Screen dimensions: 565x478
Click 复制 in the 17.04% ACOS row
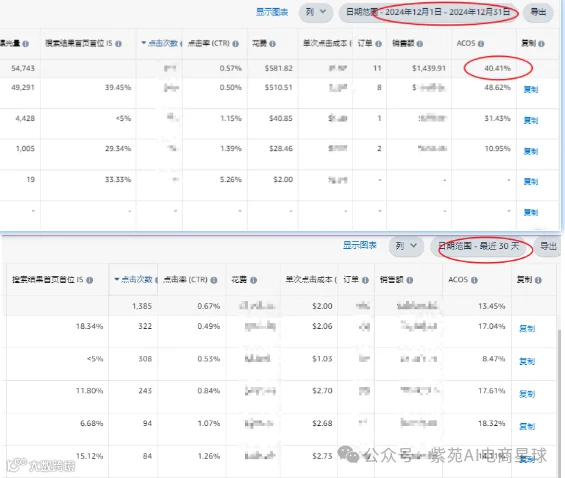[x=527, y=328]
